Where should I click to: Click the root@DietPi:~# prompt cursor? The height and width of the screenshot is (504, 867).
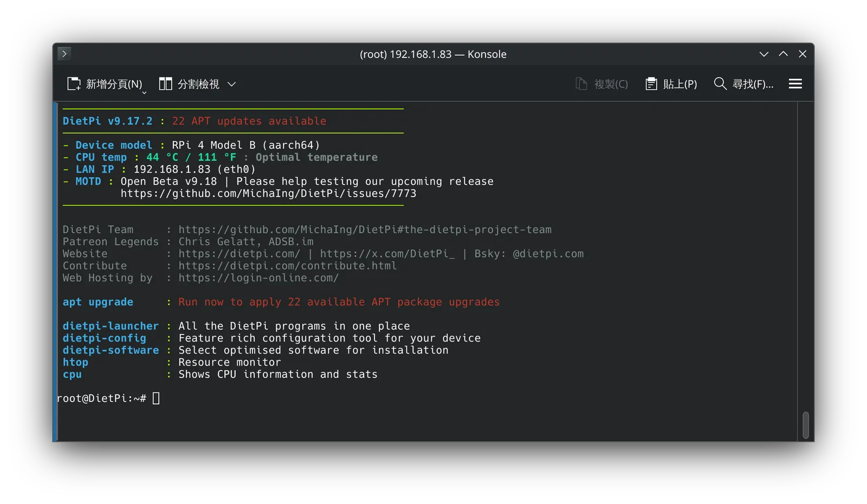coord(156,398)
